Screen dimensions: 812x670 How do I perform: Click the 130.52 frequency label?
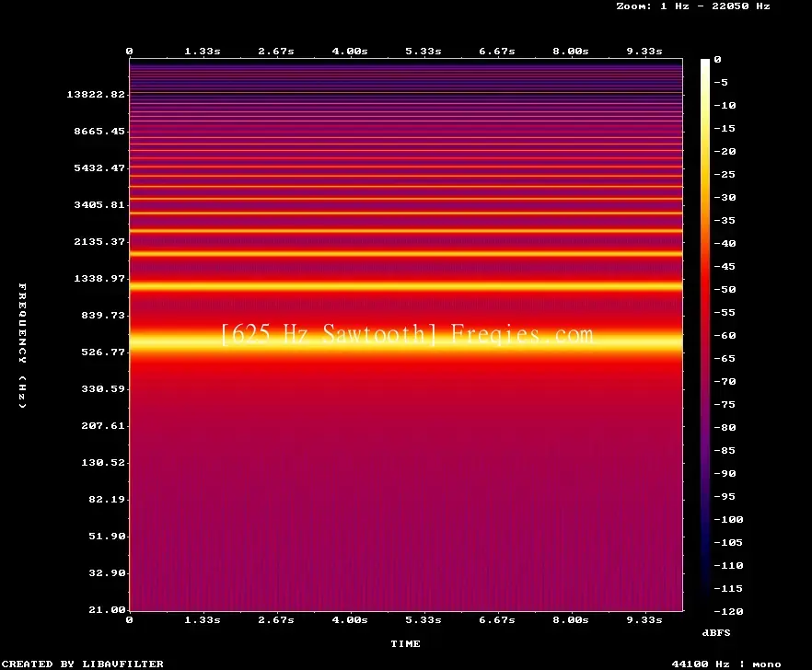103,462
